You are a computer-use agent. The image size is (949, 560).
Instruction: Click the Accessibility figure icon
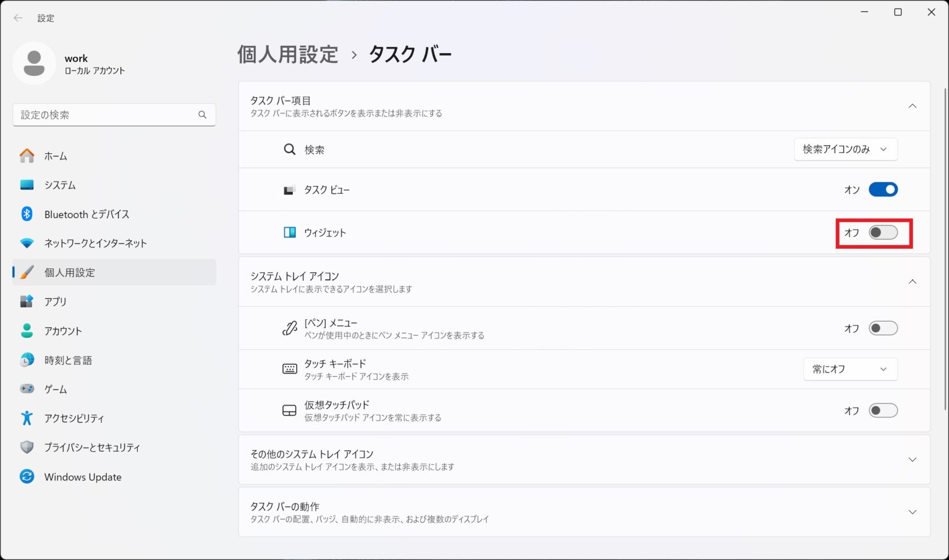click(x=27, y=418)
